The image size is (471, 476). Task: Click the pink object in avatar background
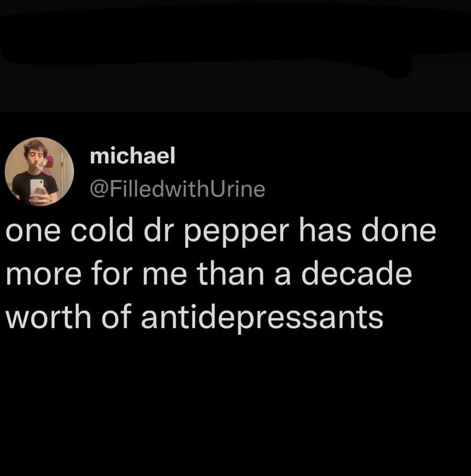click(x=48, y=165)
